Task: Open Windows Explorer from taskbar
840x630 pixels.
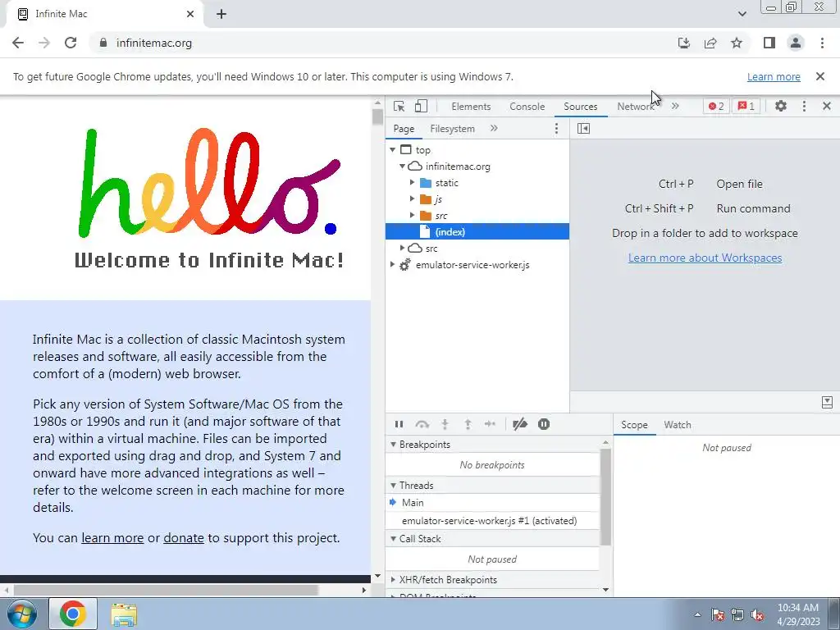Action: tap(124, 614)
